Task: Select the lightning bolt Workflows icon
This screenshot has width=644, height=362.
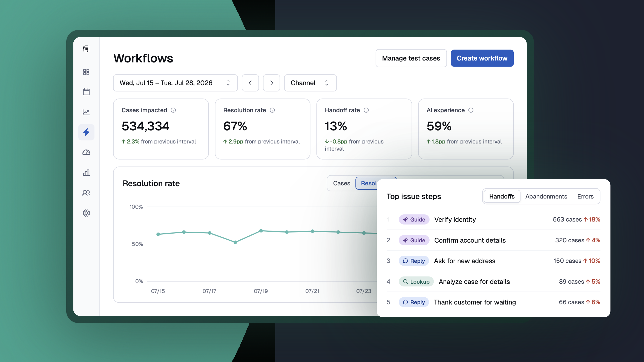Action: click(86, 132)
